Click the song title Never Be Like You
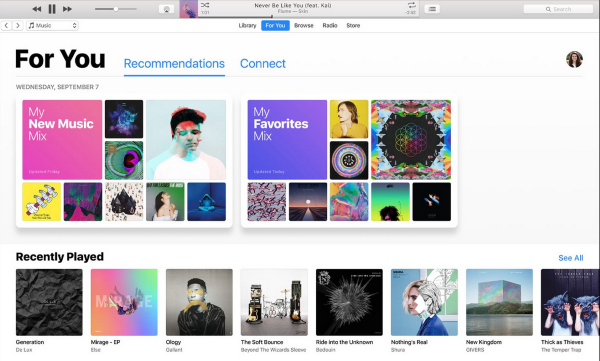 293,5
